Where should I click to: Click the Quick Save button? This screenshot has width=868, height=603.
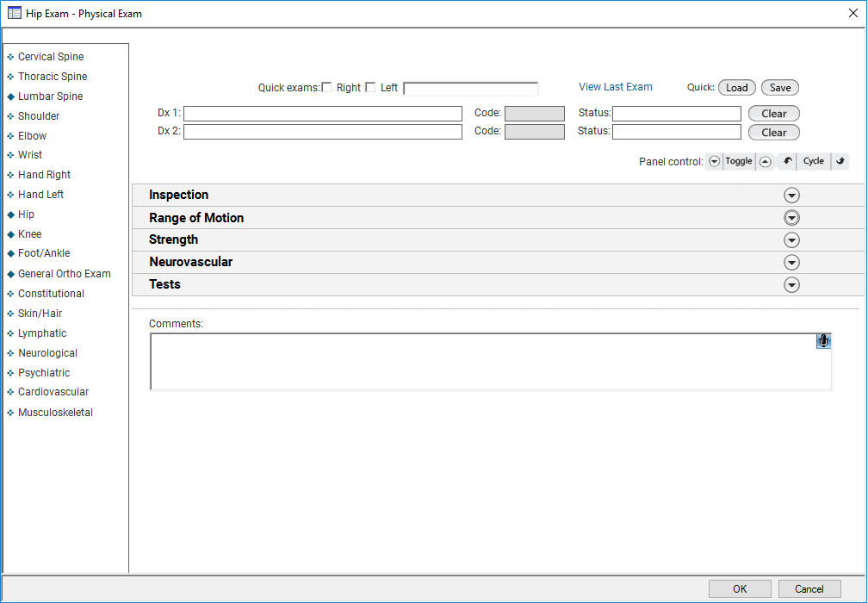pos(780,88)
